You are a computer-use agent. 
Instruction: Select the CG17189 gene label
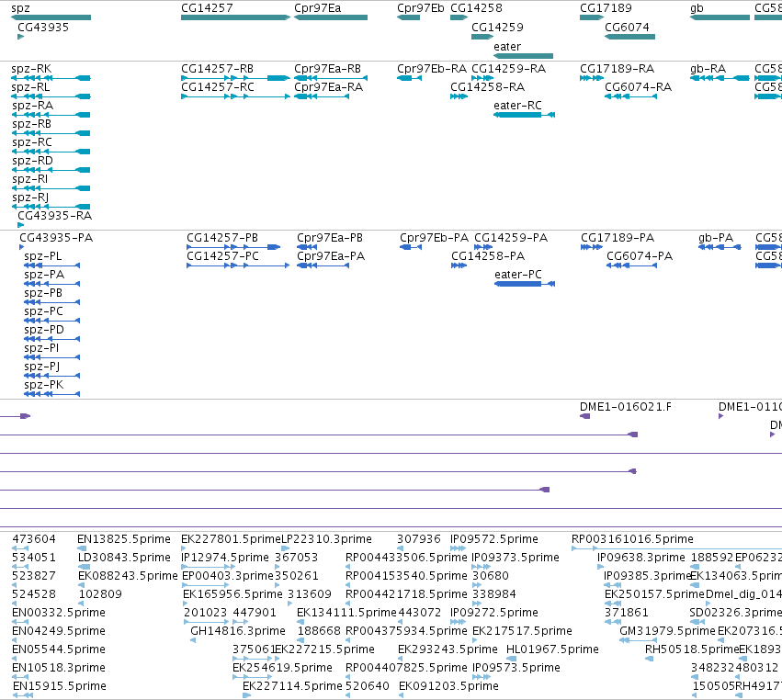[x=606, y=8]
